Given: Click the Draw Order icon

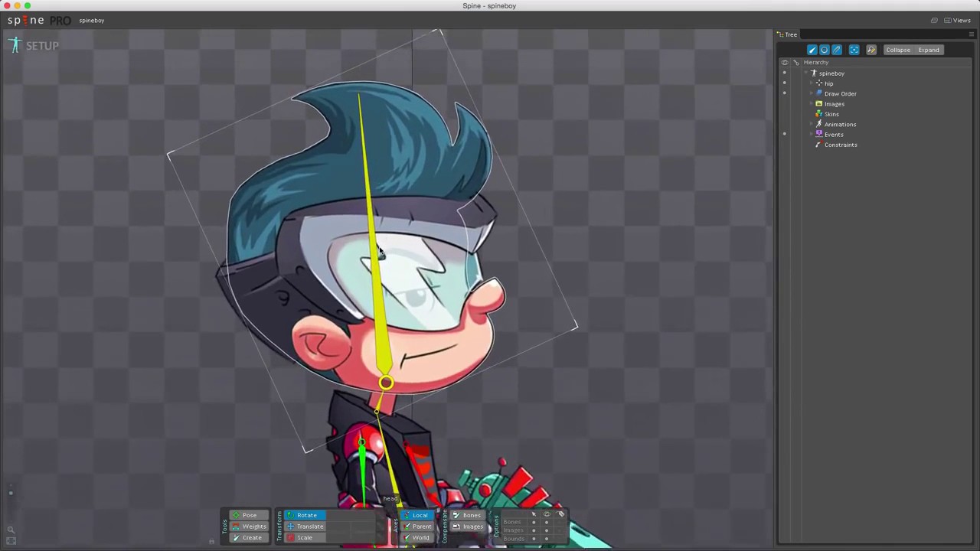Looking at the screenshot, I should [x=819, y=93].
